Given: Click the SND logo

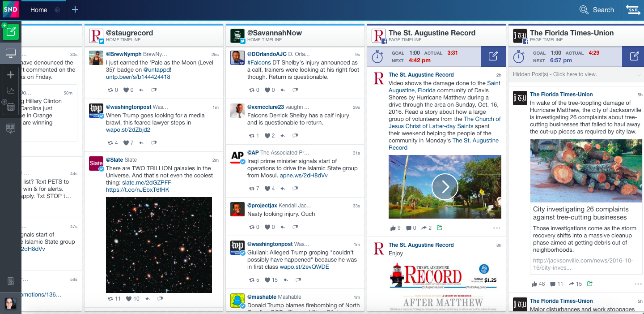Looking at the screenshot, I should [x=10, y=10].
